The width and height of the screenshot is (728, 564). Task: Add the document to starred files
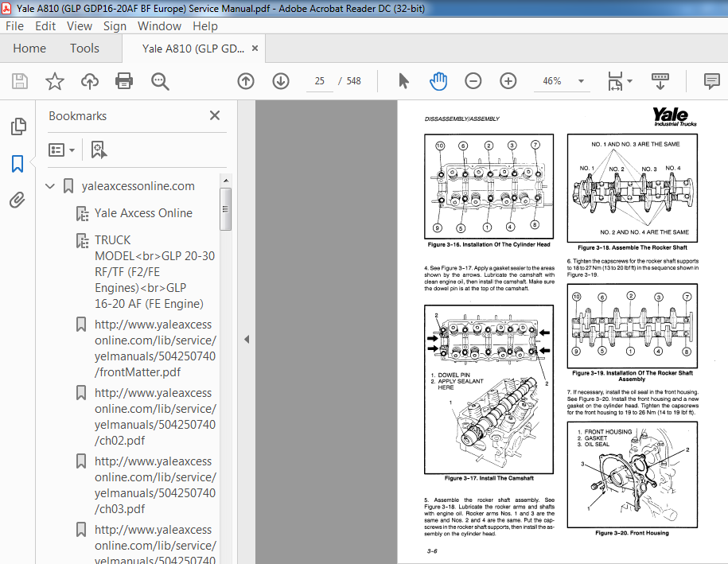point(54,81)
